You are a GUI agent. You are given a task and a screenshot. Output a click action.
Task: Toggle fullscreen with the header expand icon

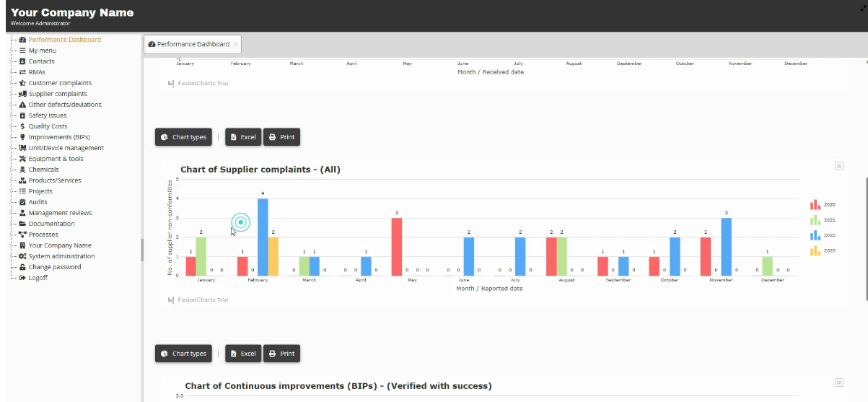tap(863, 7)
